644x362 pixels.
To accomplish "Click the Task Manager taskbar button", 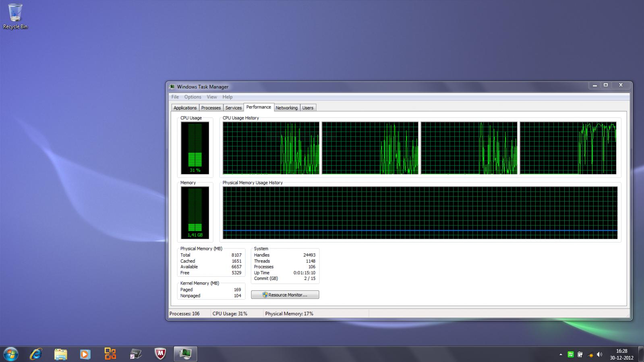I will tap(185, 354).
